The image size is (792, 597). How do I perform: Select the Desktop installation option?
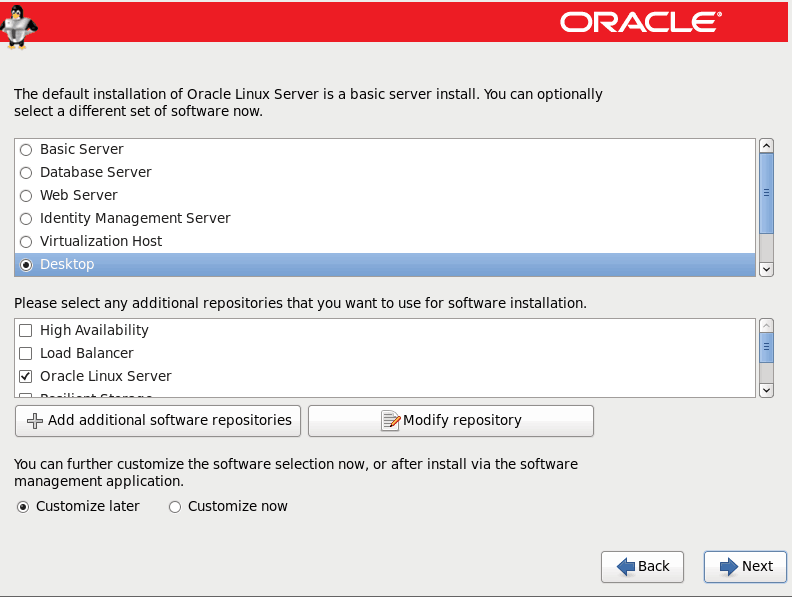click(x=26, y=265)
